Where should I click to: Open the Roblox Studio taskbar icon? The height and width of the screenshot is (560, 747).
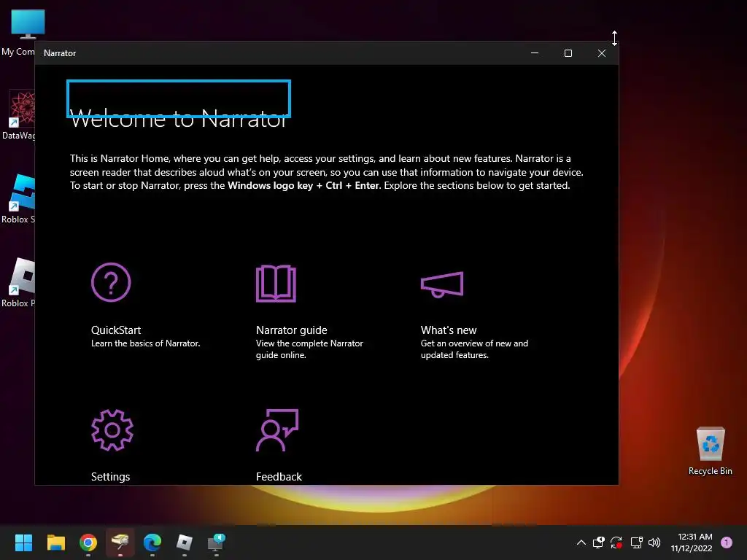(x=185, y=542)
